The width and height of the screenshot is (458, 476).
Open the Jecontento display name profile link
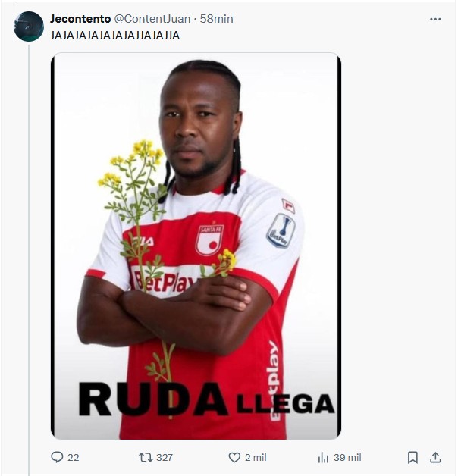(80, 19)
